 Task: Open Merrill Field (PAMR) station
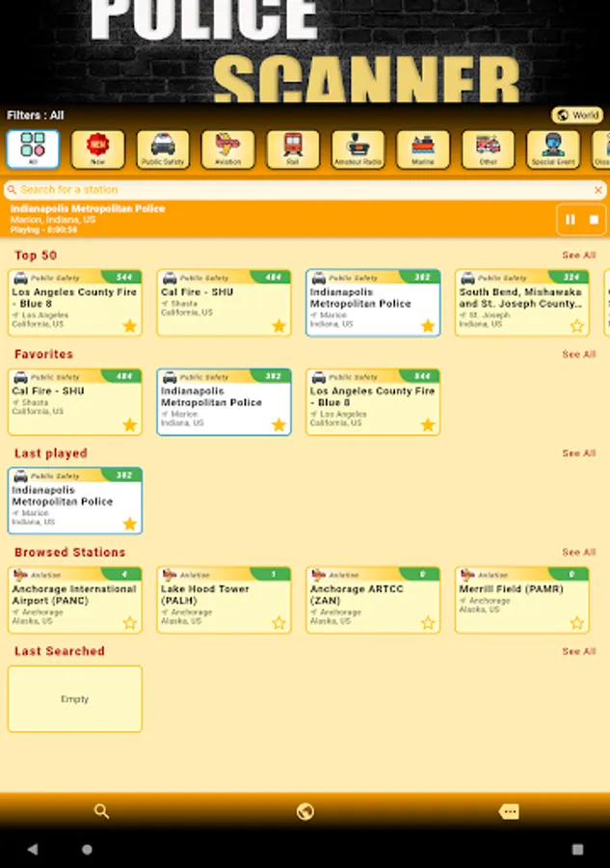coord(522,600)
